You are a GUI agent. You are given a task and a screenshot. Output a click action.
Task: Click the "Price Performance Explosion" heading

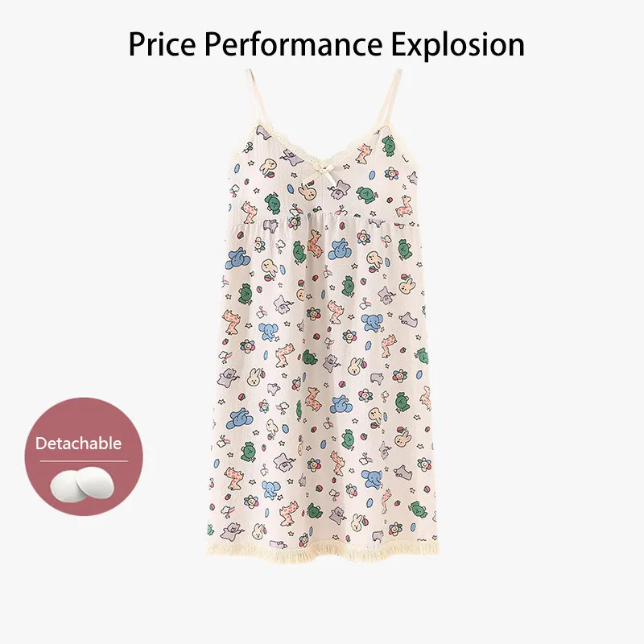pyautogui.click(x=327, y=44)
